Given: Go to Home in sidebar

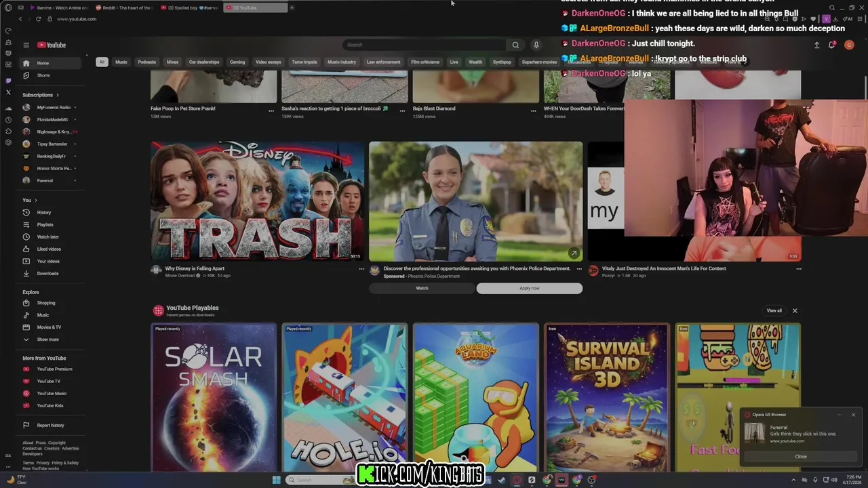Looking at the screenshot, I should click(x=51, y=63).
